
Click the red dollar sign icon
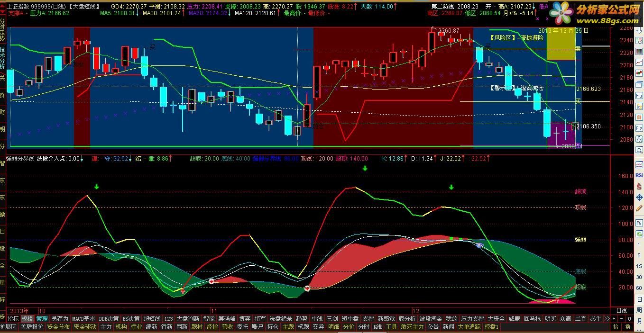(639, 186)
